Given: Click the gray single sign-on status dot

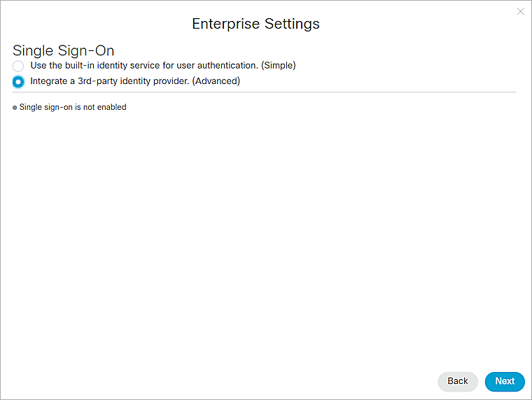Looking at the screenshot, I should [15, 108].
